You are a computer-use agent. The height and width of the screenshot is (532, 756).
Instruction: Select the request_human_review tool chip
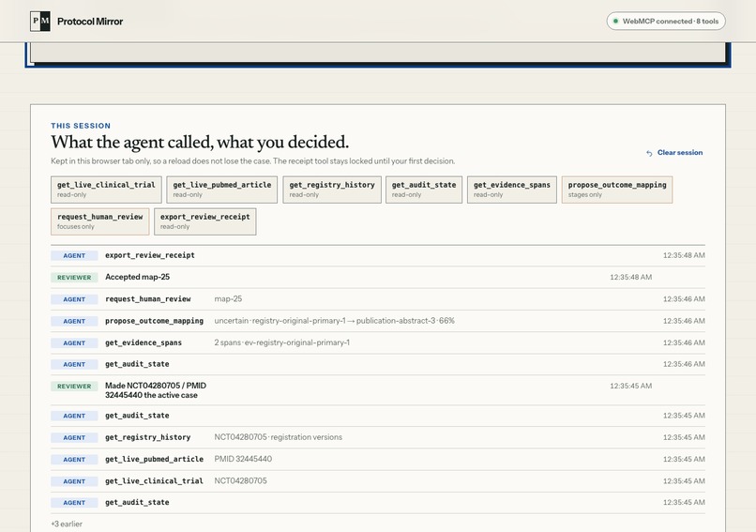pos(99,221)
